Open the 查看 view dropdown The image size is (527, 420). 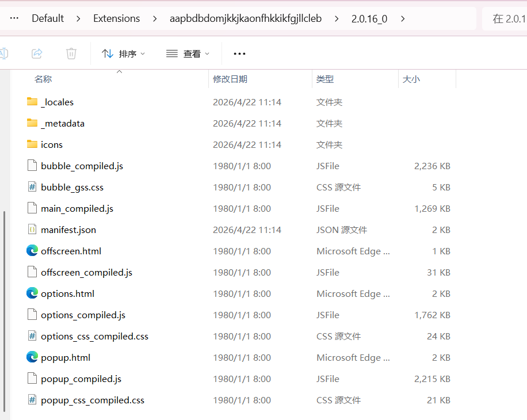[x=188, y=54]
